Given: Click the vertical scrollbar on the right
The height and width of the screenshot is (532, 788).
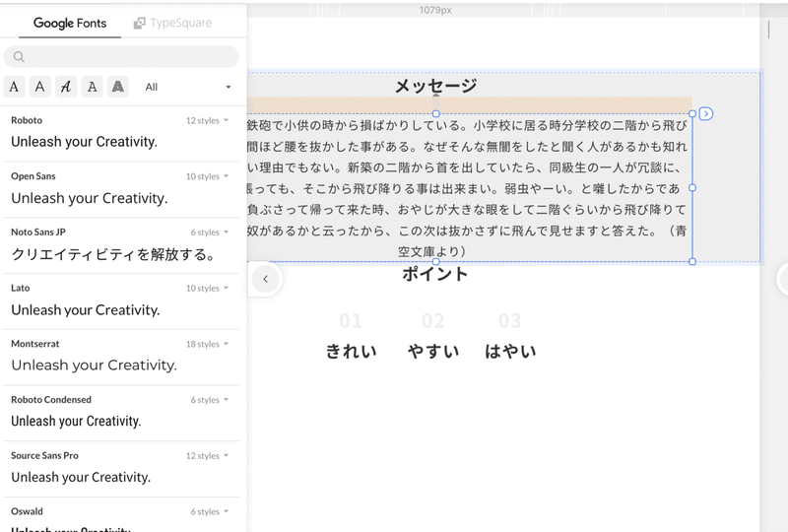Looking at the screenshot, I should coord(769,30).
